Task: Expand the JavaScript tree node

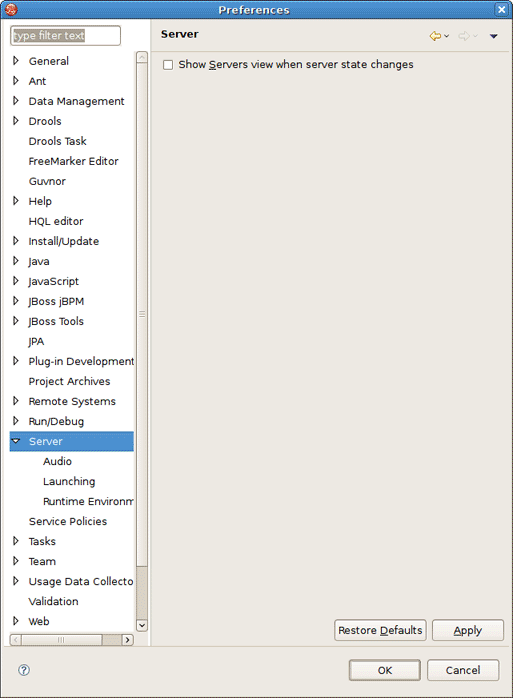Action: tap(16, 281)
